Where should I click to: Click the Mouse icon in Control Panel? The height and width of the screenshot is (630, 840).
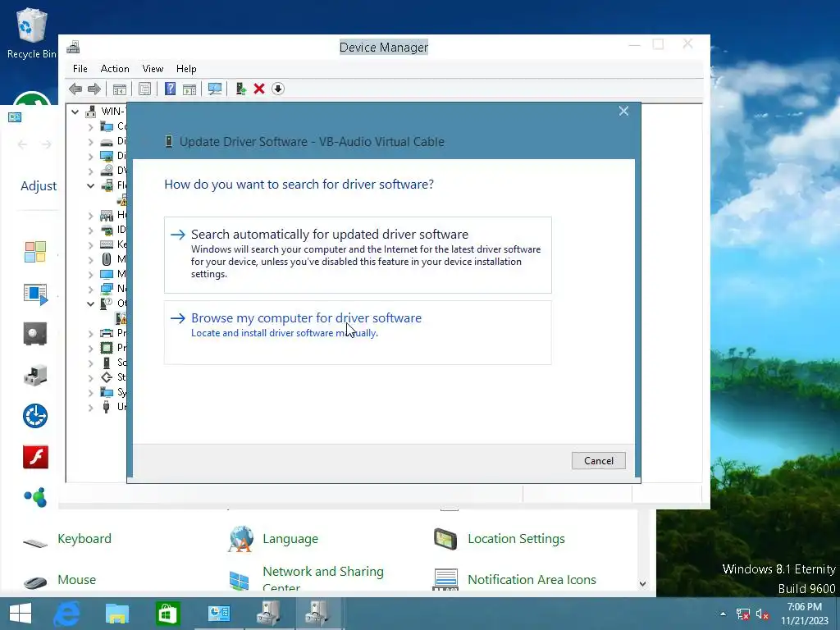coord(35,582)
